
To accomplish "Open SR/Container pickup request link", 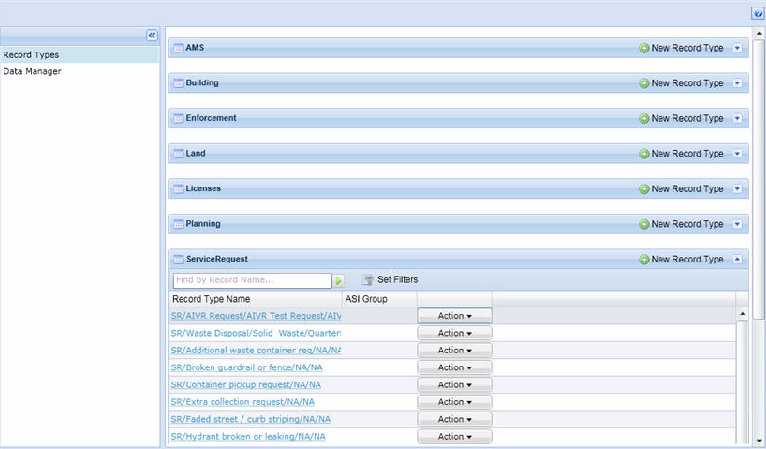I will coord(245,384).
